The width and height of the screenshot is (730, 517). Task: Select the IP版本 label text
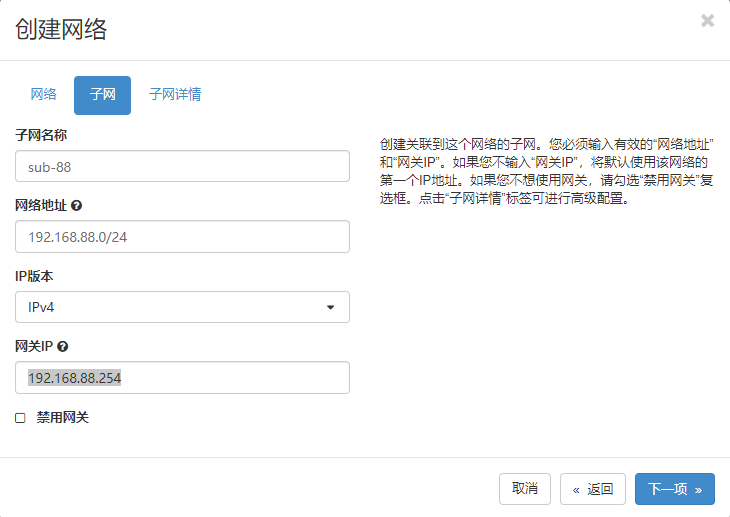click(x=34, y=276)
